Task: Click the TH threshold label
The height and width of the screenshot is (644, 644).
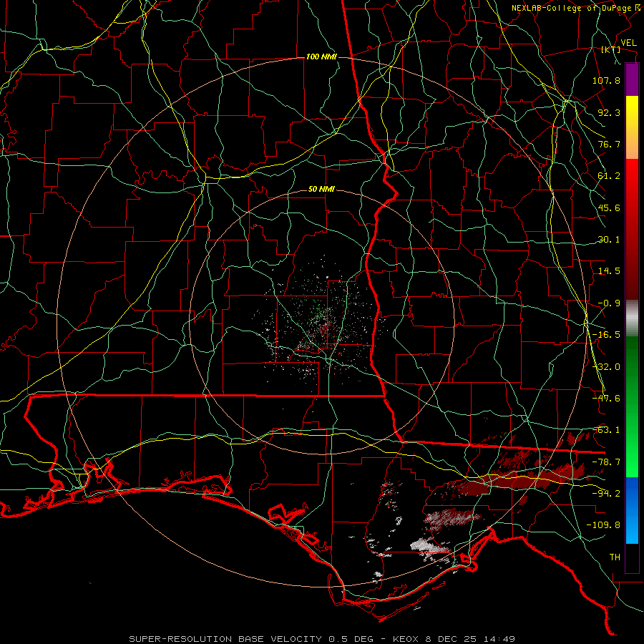Action: [615, 557]
